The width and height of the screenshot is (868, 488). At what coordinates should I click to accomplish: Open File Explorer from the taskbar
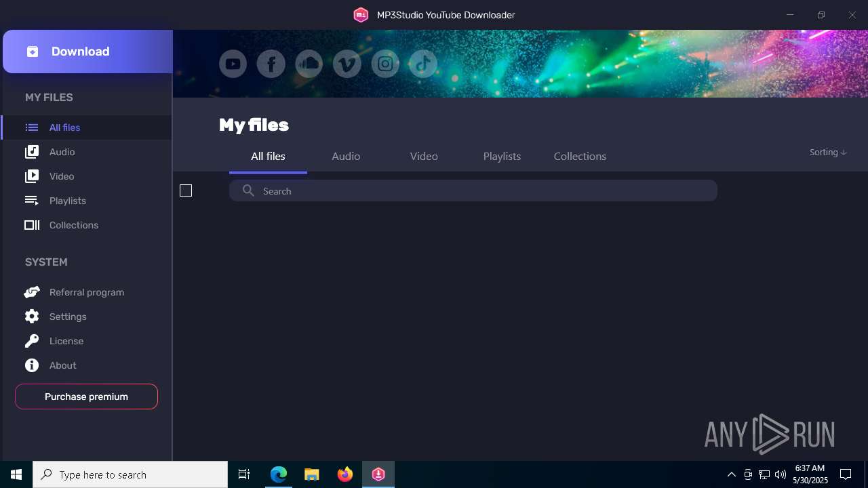[312, 474]
